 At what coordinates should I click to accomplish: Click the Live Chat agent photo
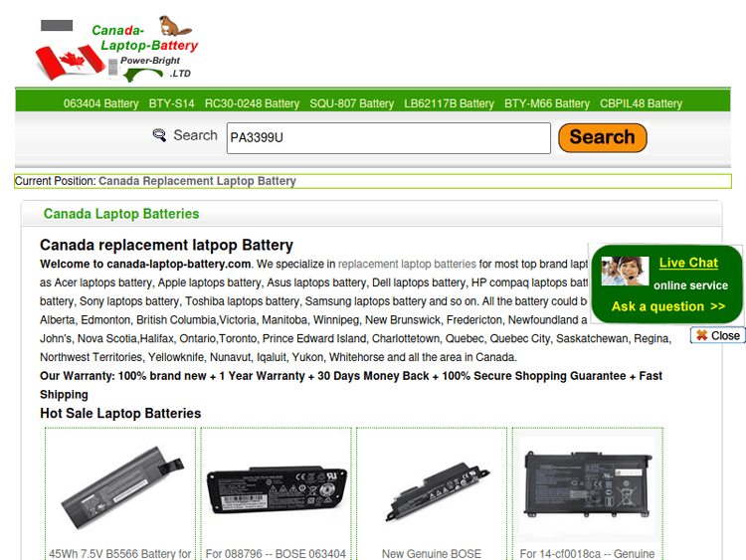pos(625,271)
